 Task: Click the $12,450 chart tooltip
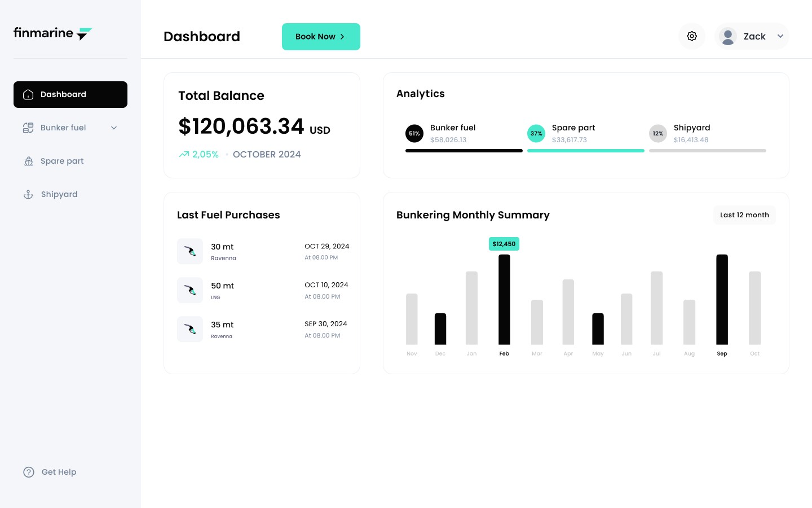(504, 244)
